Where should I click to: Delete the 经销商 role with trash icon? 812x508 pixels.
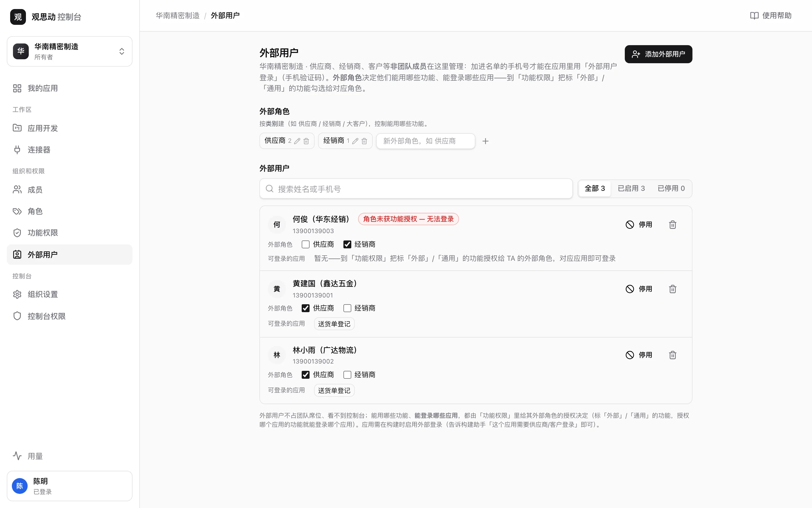click(364, 141)
